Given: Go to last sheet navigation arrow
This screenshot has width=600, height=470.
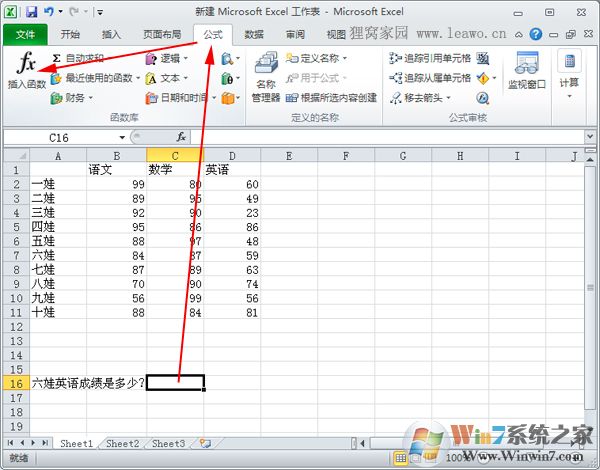Looking at the screenshot, I should coord(45,443).
